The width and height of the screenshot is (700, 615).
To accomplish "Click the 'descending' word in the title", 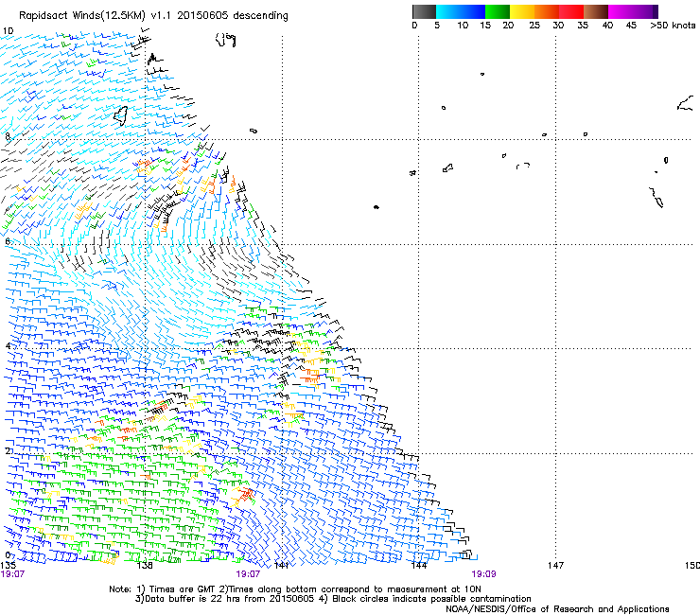I will 261,16.
